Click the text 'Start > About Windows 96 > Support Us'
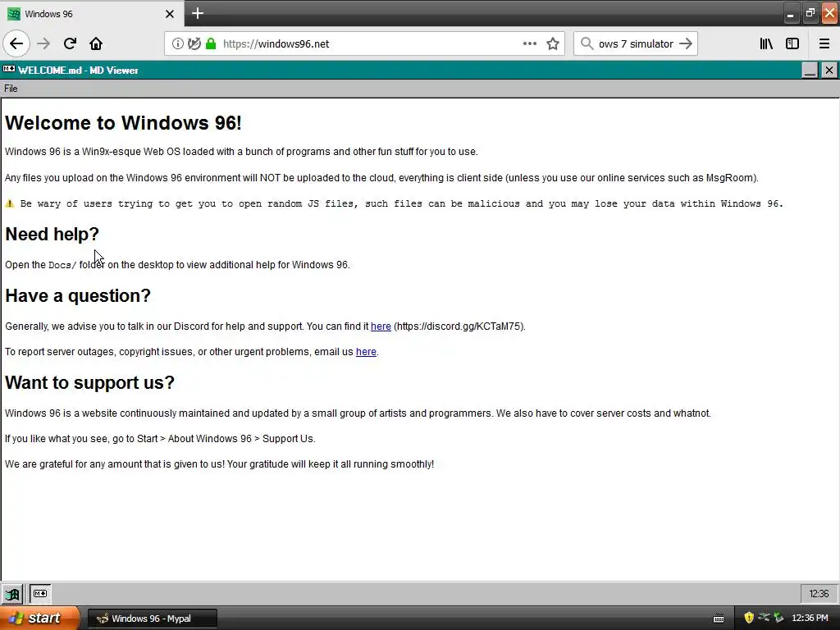Image resolution: width=840 pixels, height=630 pixels. click(x=225, y=439)
